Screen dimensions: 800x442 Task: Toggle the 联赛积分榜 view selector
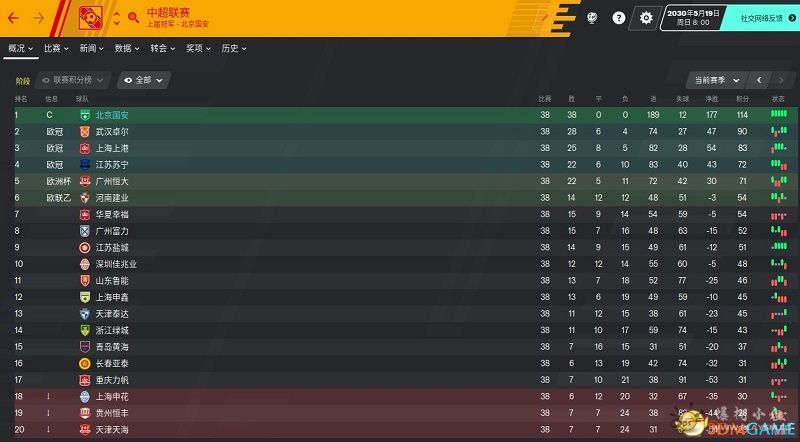pos(72,80)
